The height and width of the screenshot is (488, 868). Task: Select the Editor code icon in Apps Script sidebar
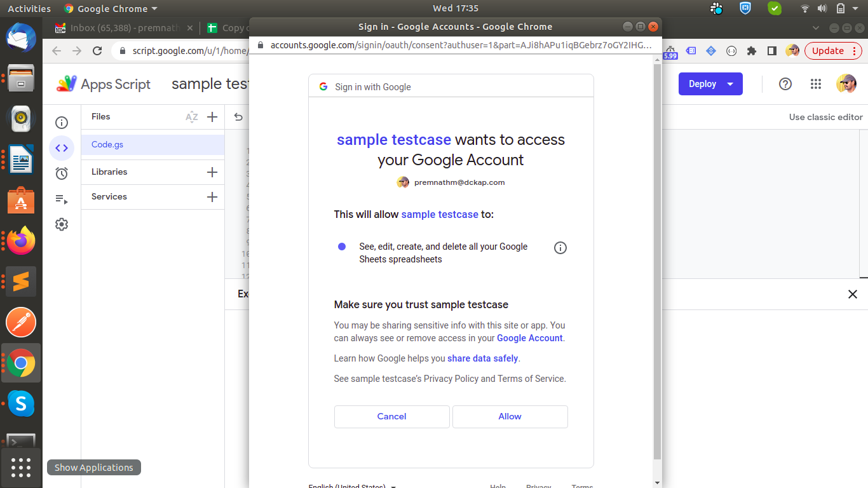tap(62, 148)
